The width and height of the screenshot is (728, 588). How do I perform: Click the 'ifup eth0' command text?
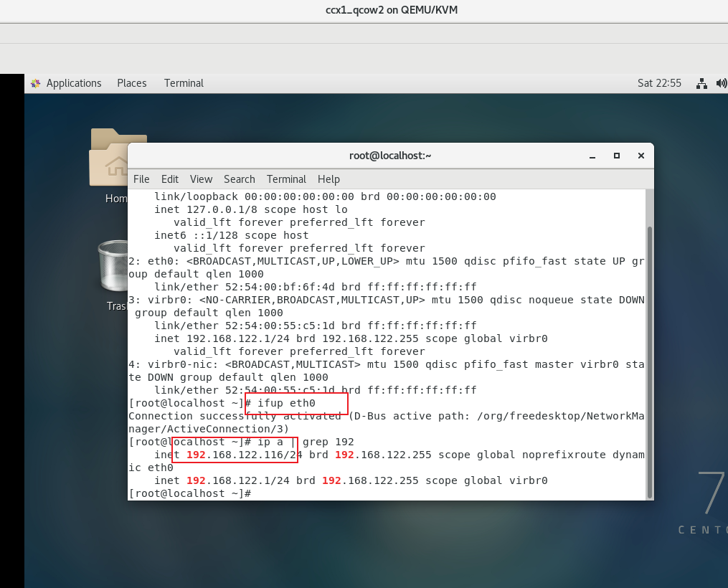coord(286,403)
